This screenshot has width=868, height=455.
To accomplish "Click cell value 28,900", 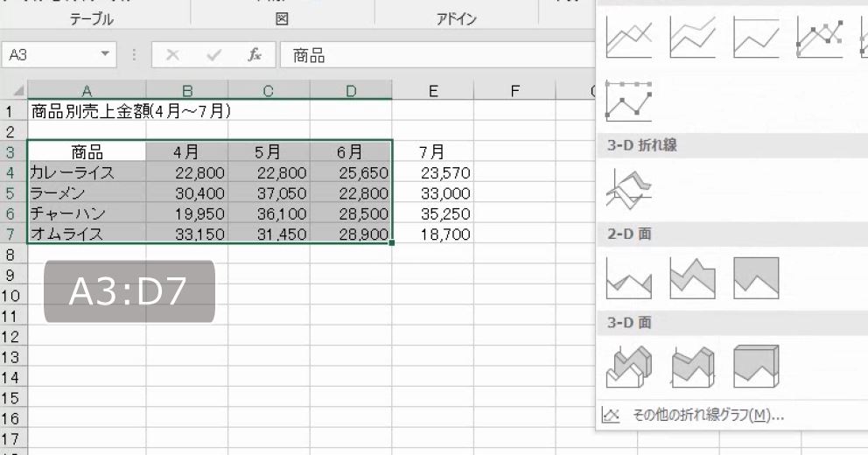I will tap(351, 234).
